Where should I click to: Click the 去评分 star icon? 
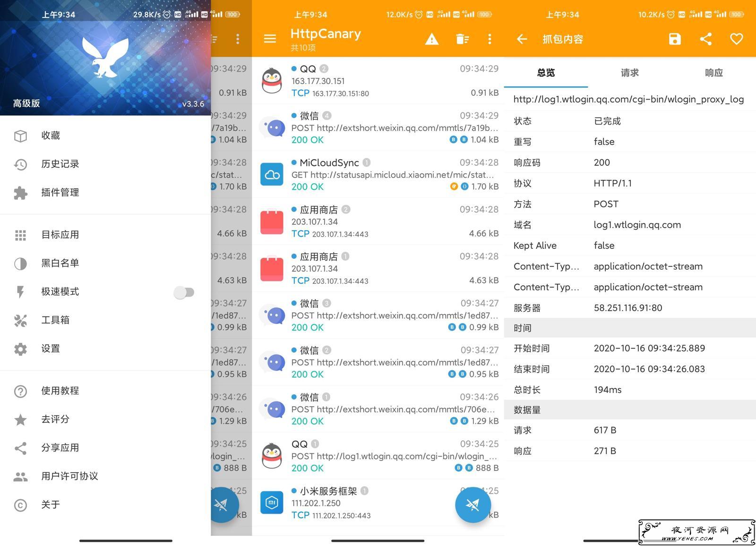pyautogui.click(x=20, y=419)
